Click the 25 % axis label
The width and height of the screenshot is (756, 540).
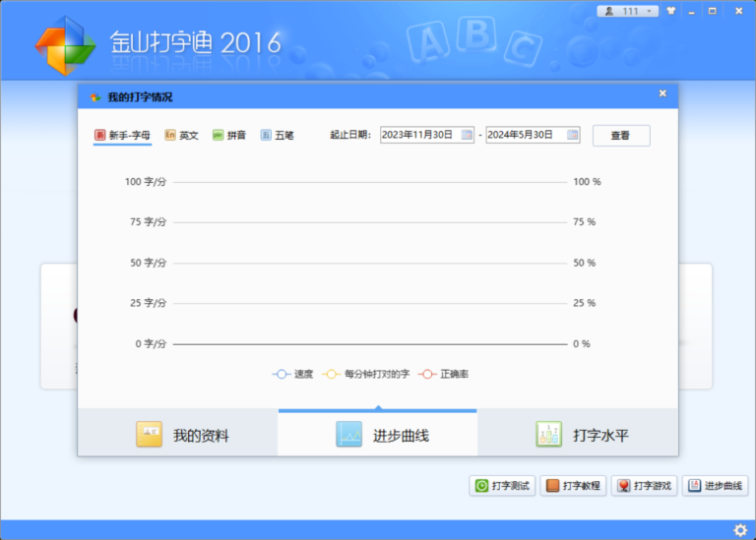(585, 303)
